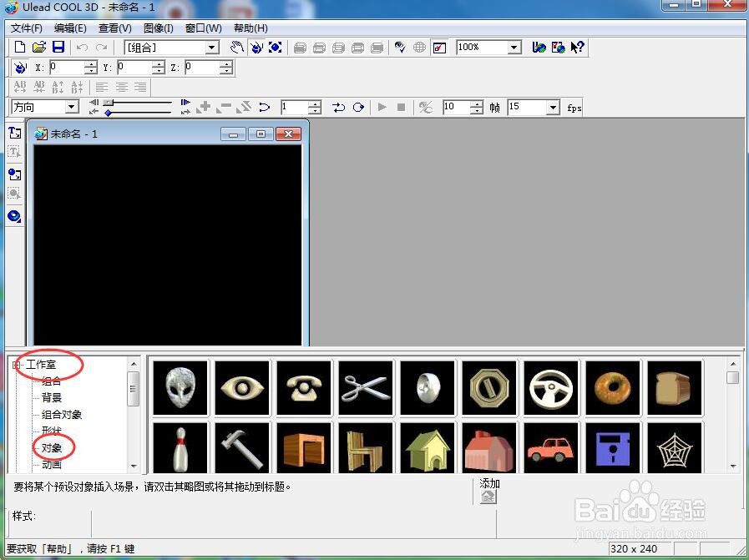The height and width of the screenshot is (560, 749).
Task: Click the Y coordinate input field
Action: 134,68
